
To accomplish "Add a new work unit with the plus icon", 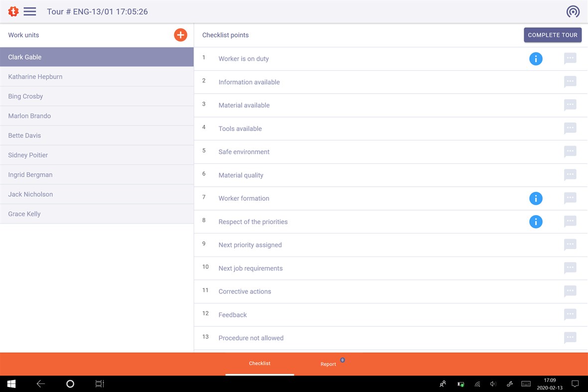I will point(180,35).
